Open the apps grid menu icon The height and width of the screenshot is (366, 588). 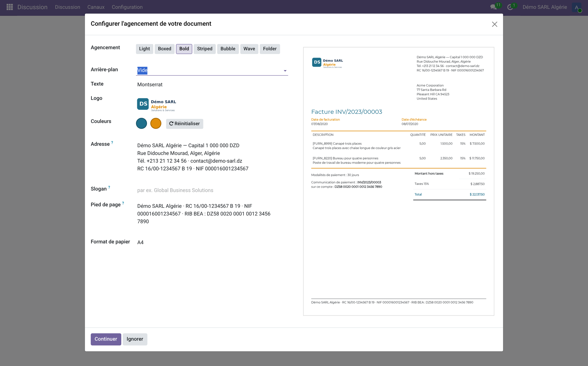[9, 7]
